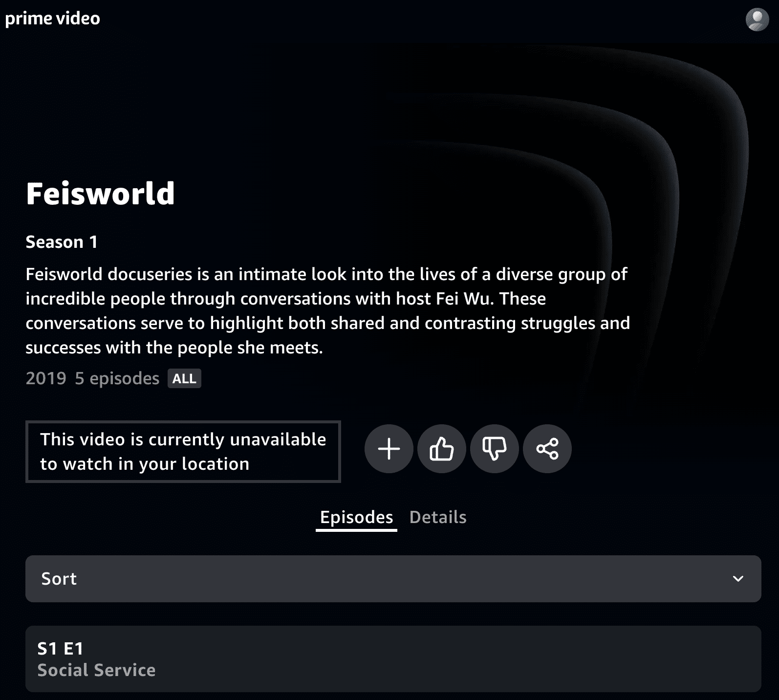Click the 2019 release year
Image resolution: width=779 pixels, height=700 pixels.
46,378
